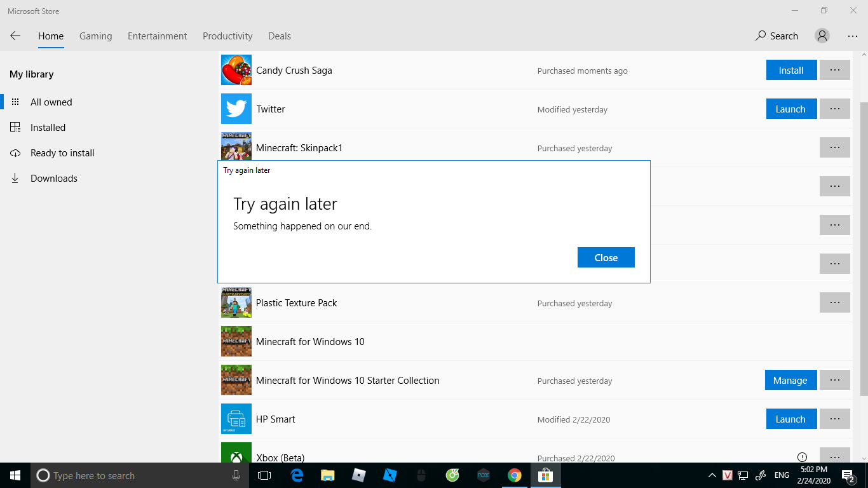
Task: Open more options for Plastic Texture Pack
Action: (835, 303)
